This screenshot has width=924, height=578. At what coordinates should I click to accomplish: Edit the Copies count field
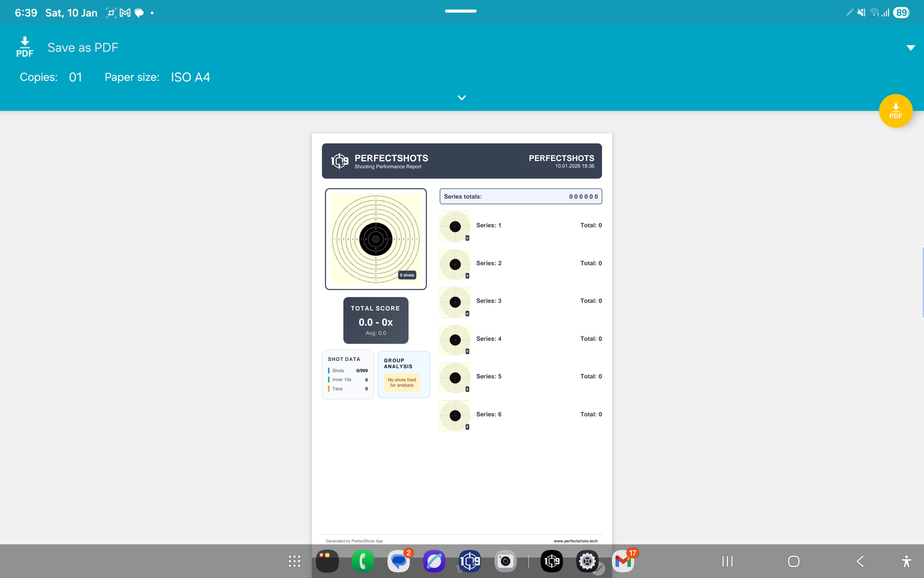tap(75, 77)
